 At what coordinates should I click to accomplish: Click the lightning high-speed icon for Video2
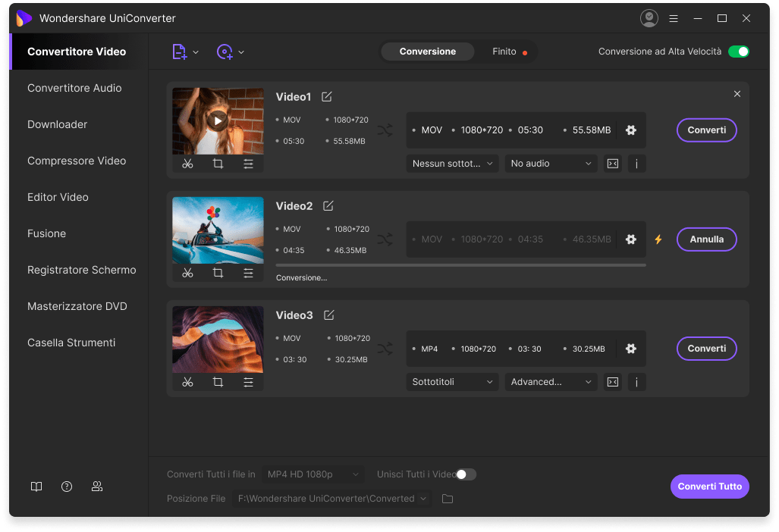click(658, 239)
